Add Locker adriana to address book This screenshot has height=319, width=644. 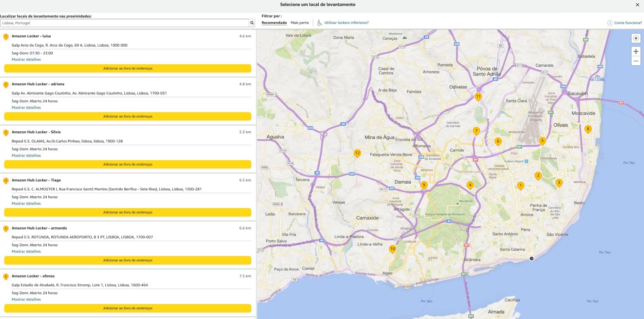click(128, 116)
